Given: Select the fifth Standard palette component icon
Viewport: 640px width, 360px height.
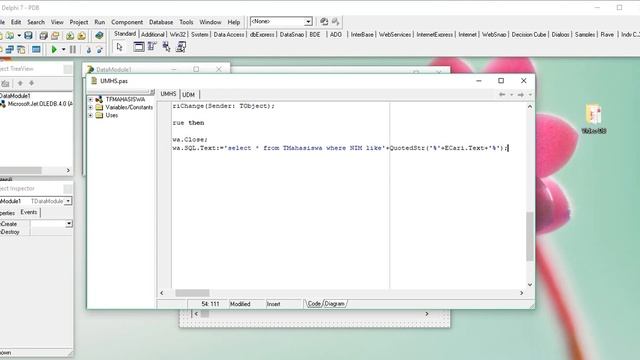Looking at the screenshot, I should (181, 47).
